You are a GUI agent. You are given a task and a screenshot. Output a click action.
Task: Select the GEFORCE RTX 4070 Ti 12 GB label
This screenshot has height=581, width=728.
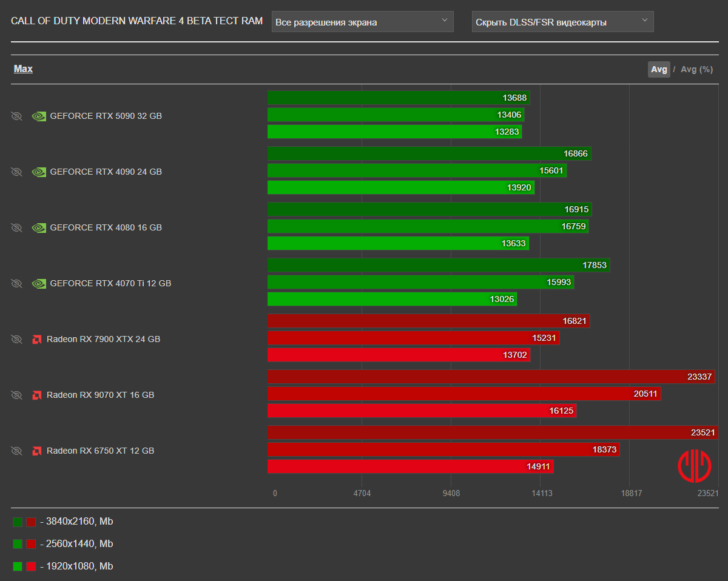pos(110,283)
